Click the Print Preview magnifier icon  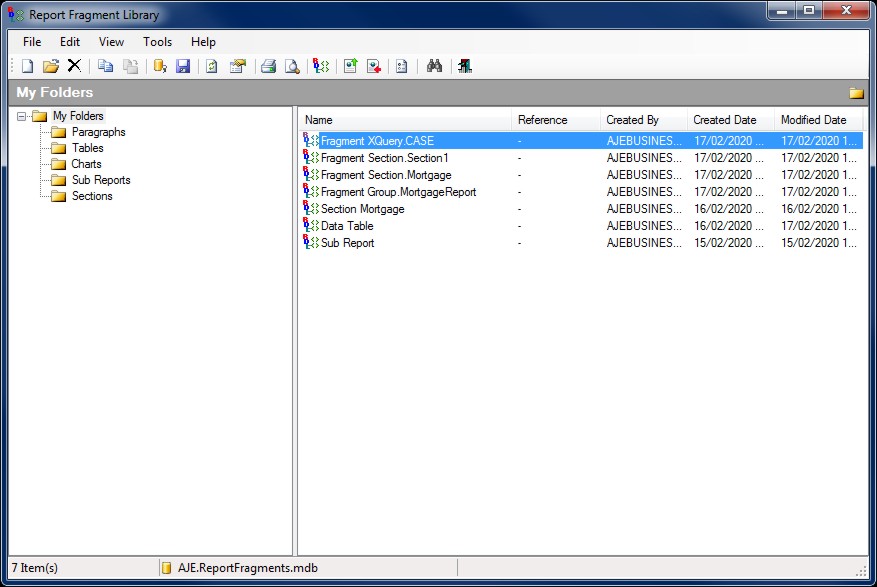pyautogui.click(x=292, y=66)
